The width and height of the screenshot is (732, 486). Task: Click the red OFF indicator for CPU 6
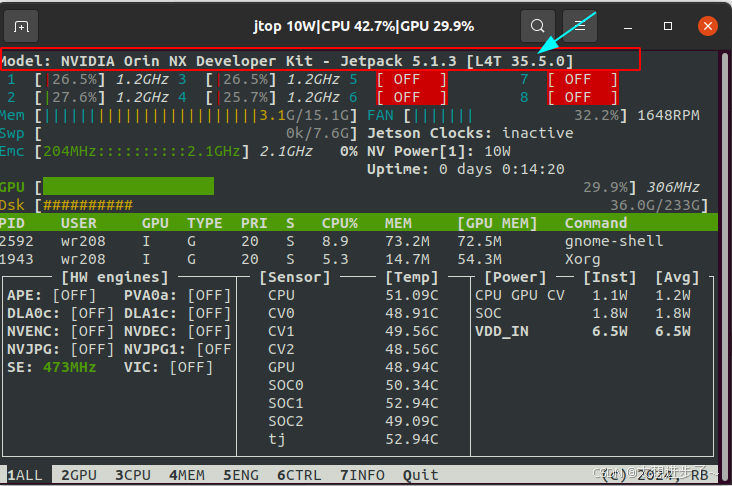pos(412,97)
